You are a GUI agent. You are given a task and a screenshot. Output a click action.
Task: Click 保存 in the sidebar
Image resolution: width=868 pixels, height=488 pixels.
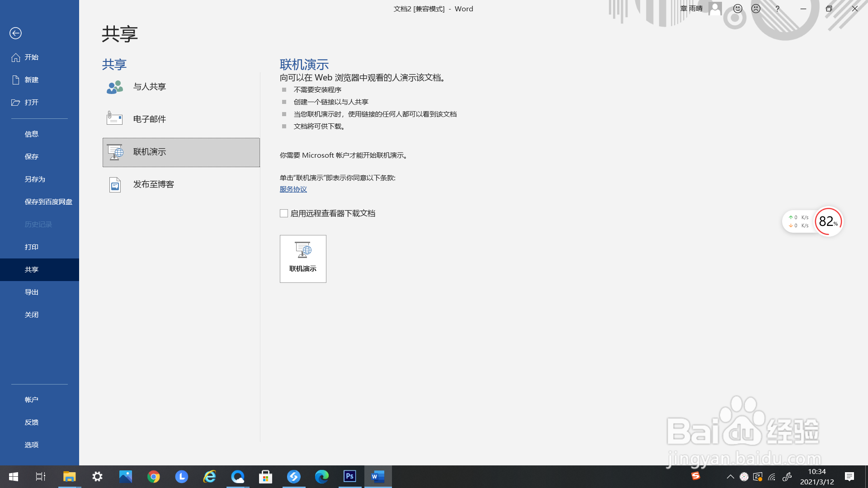point(39,157)
